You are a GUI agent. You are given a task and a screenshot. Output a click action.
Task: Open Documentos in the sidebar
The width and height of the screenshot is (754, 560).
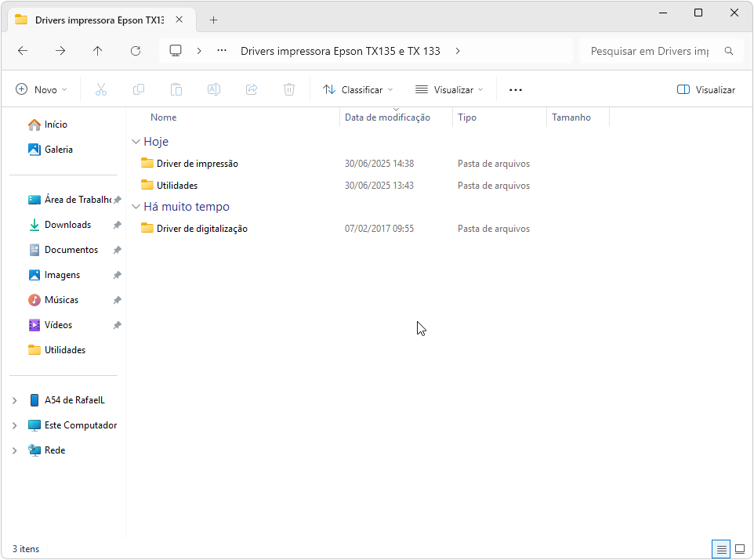[63, 250]
